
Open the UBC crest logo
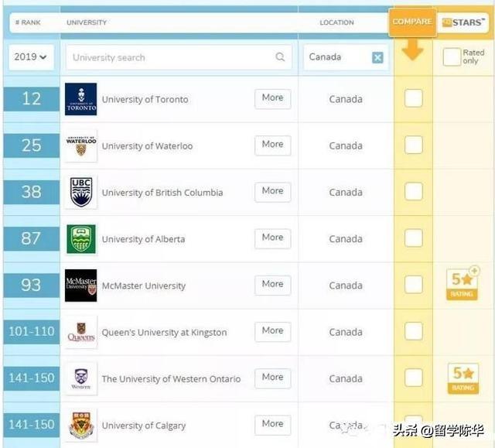click(80, 192)
